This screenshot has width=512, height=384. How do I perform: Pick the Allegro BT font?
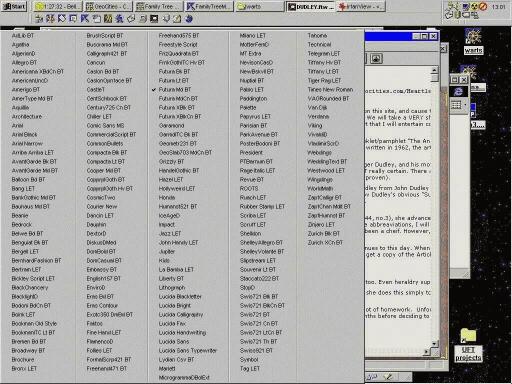coord(24,62)
